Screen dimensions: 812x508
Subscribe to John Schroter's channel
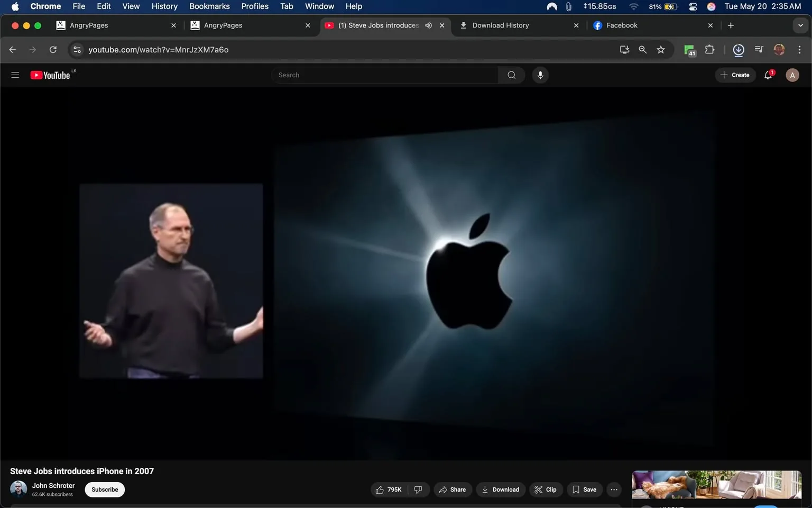(x=105, y=489)
